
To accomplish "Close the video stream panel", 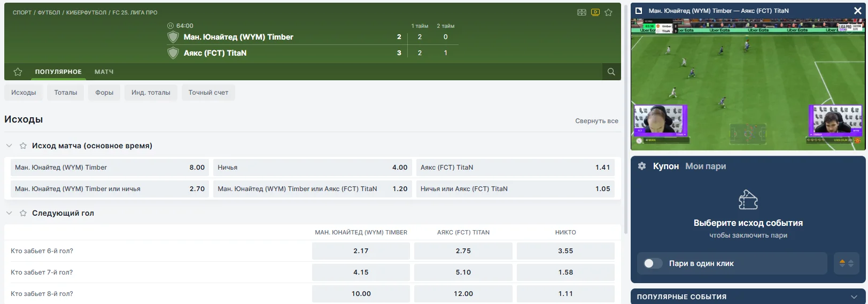I will click(858, 11).
